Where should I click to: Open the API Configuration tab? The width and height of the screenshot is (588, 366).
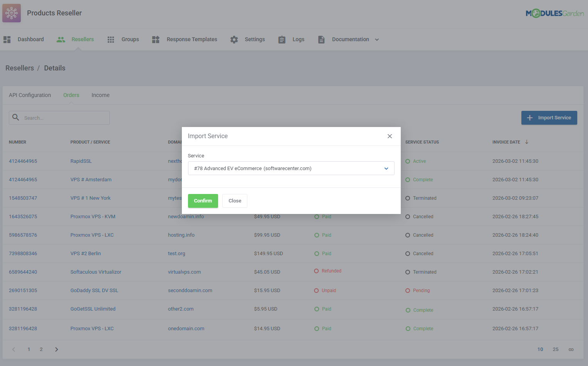tap(30, 95)
